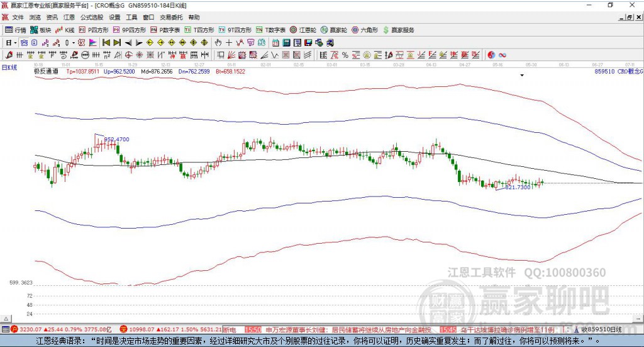Open the 六角形 tool
The width and height of the screenshot is (644, 347).
coord(365,30)
